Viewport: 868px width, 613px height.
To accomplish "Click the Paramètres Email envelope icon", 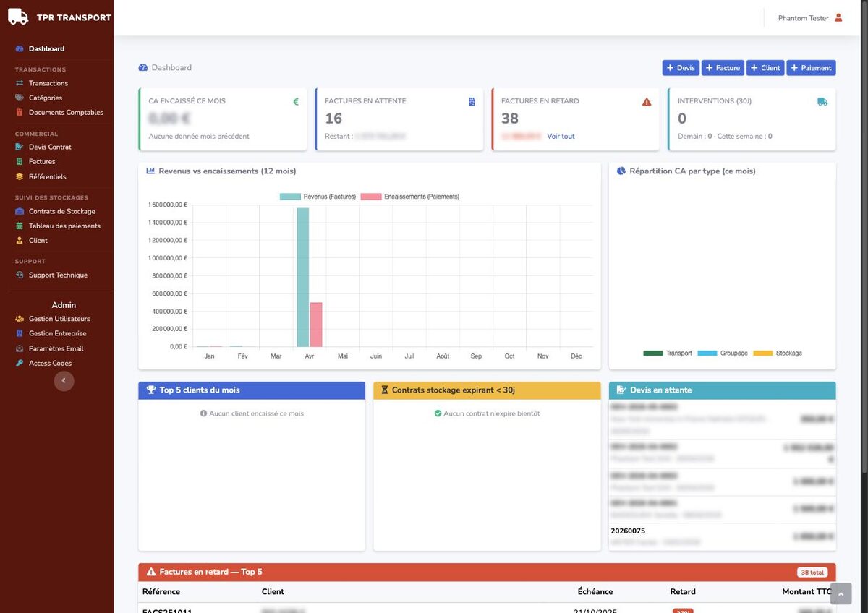I will click(20, 348).
